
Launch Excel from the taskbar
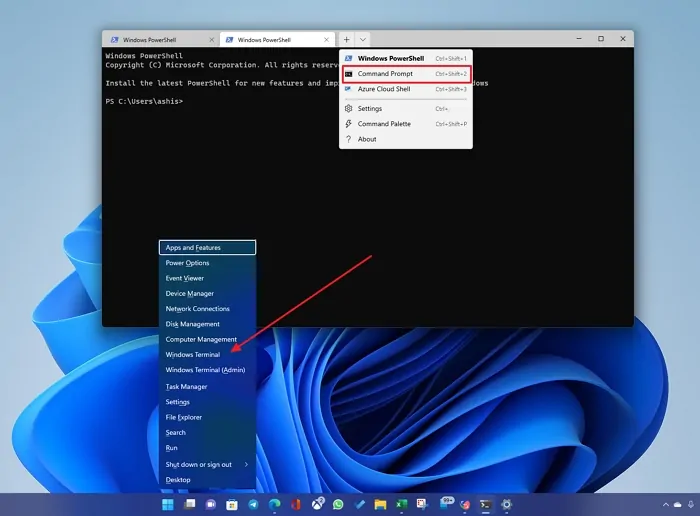click(x=401, y=504)
